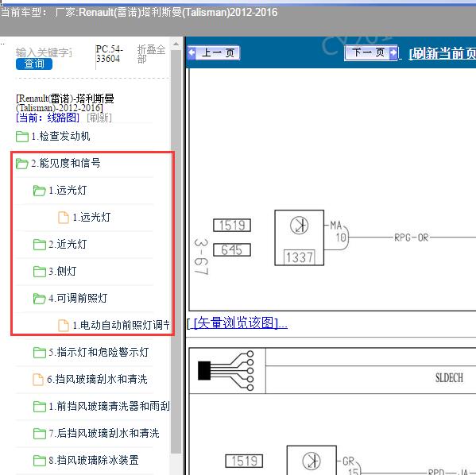
Task: Expand the 1.检查发动机 tree node
Action: point(60,137)
